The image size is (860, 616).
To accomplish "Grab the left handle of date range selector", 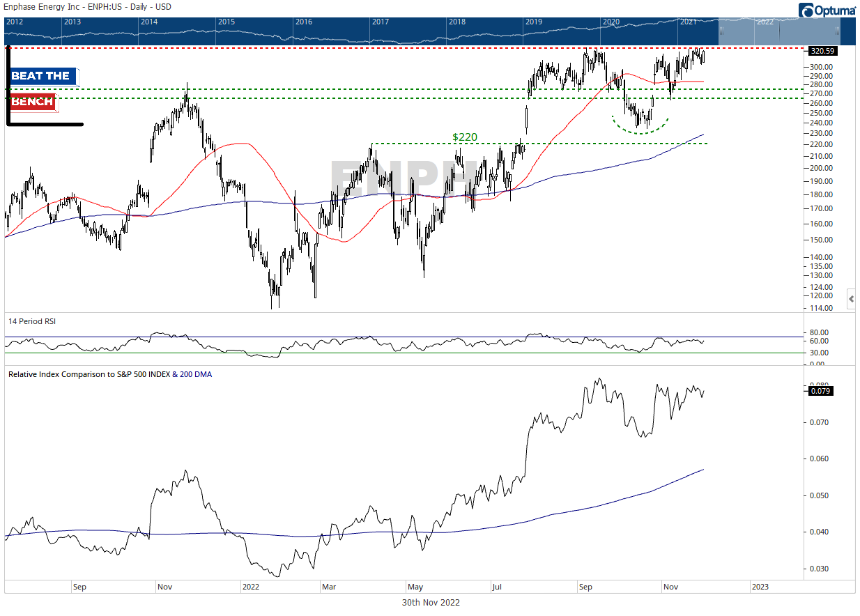I will (x=721, y=31).
